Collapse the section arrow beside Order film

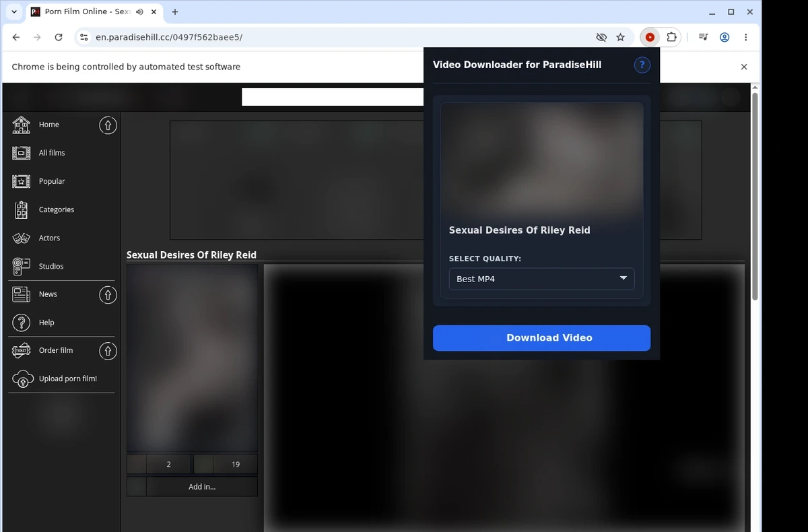(108, 350)
